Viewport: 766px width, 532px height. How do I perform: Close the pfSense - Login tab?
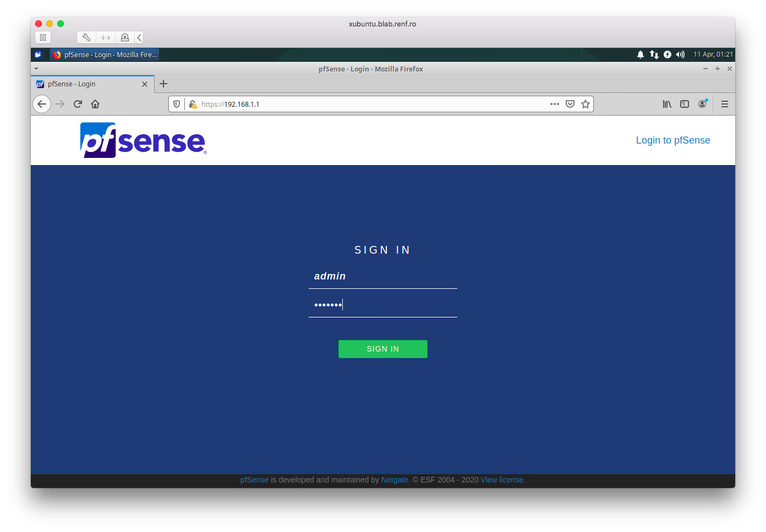[145, 84]
